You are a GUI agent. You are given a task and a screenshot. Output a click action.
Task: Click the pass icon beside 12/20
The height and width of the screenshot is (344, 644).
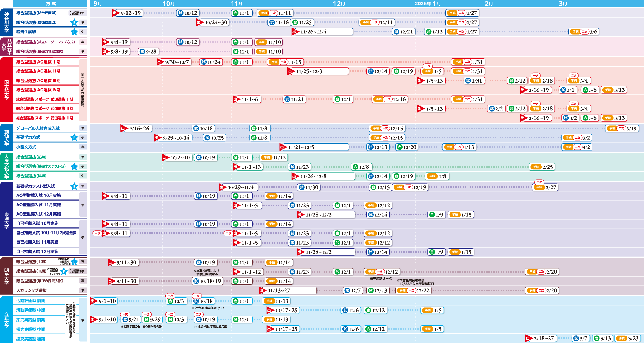tap(400, 147)
